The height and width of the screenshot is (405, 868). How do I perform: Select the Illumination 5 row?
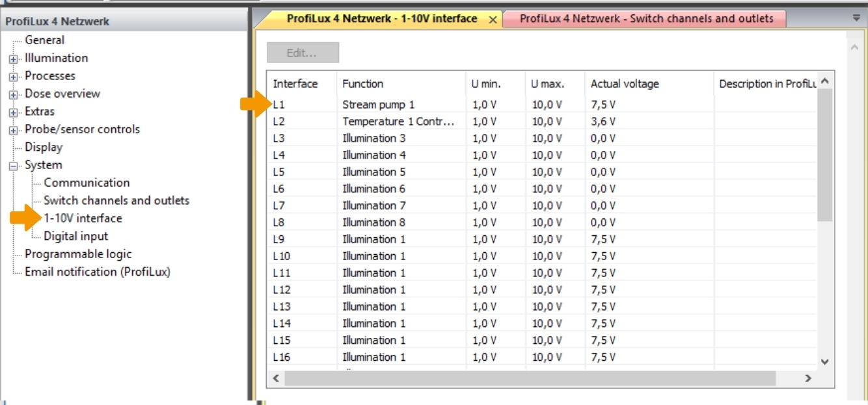(542, 172)
